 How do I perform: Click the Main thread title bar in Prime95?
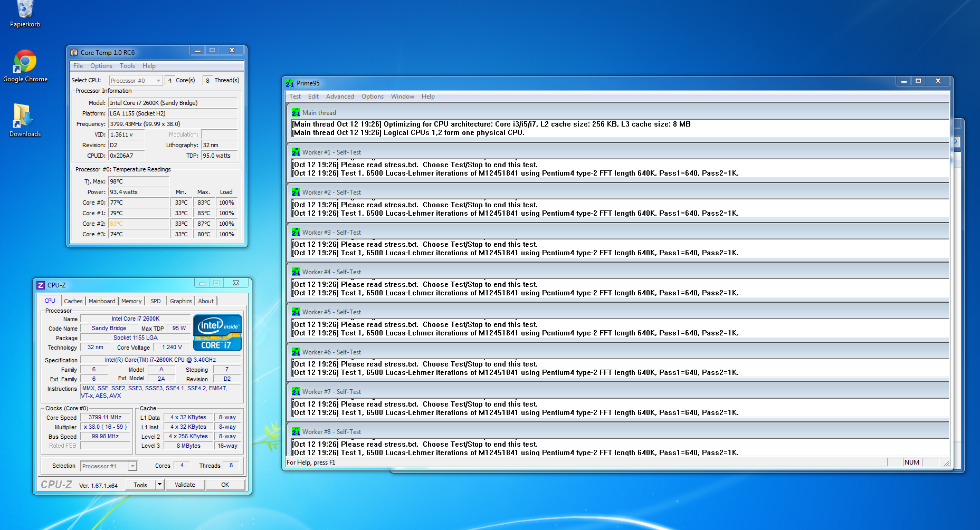pyautogui.click(x=618, y=113)
